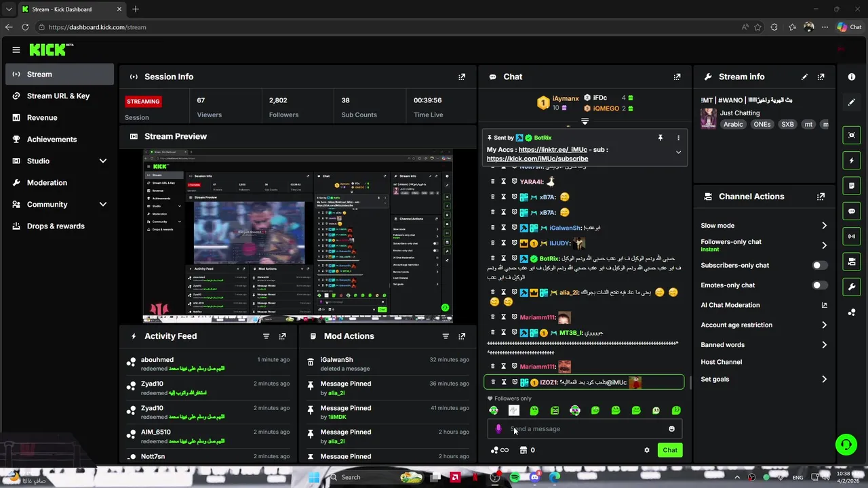Go to Revenue page
This screenshot has height=488, width=868.
(x=60, y=118)
